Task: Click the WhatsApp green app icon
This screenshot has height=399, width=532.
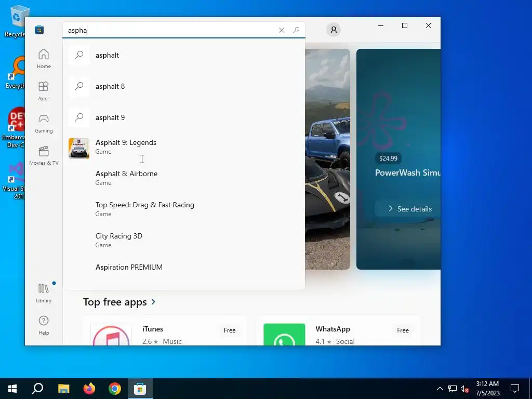Action: click(284, 335)
